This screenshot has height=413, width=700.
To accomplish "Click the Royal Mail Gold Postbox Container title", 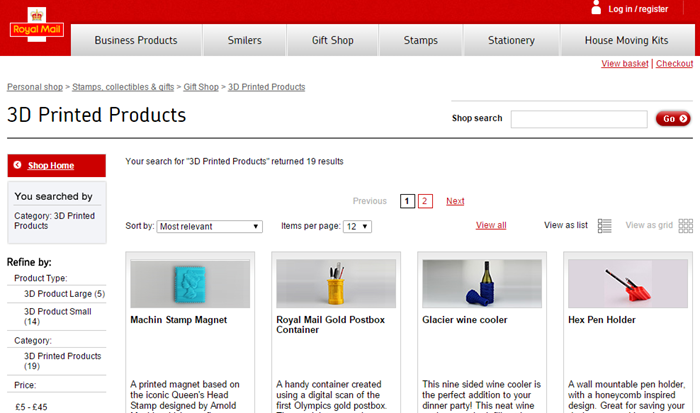I will coord(330,325).
